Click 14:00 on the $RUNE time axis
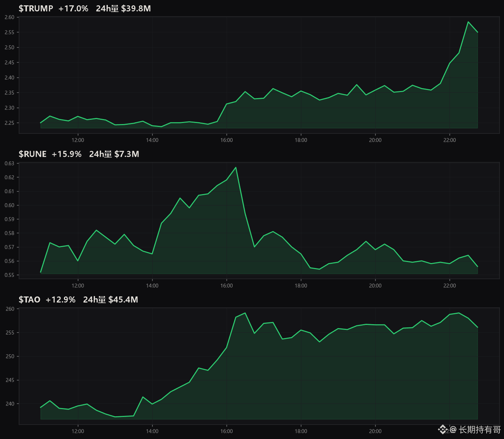The height and width of the screenshot is (439, 504). click(152, 286)
